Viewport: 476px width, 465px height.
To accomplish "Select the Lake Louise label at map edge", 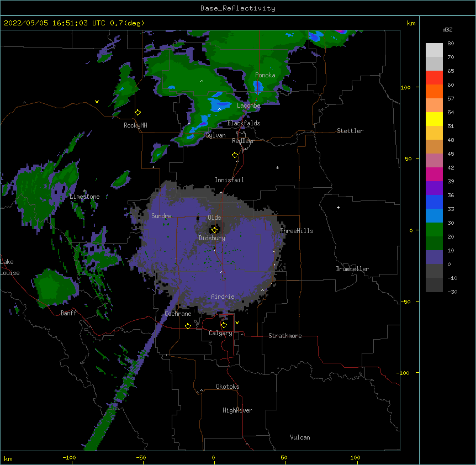I will [10, 267].
